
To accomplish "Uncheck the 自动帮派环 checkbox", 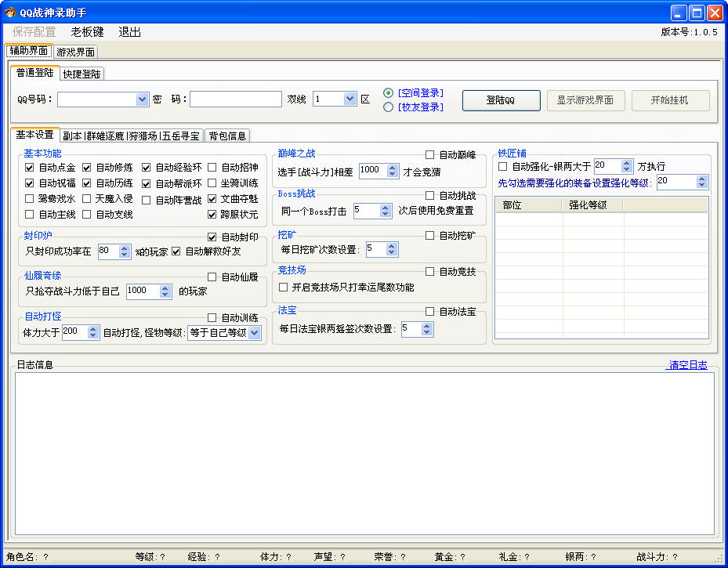I will [x=147, y=184].
